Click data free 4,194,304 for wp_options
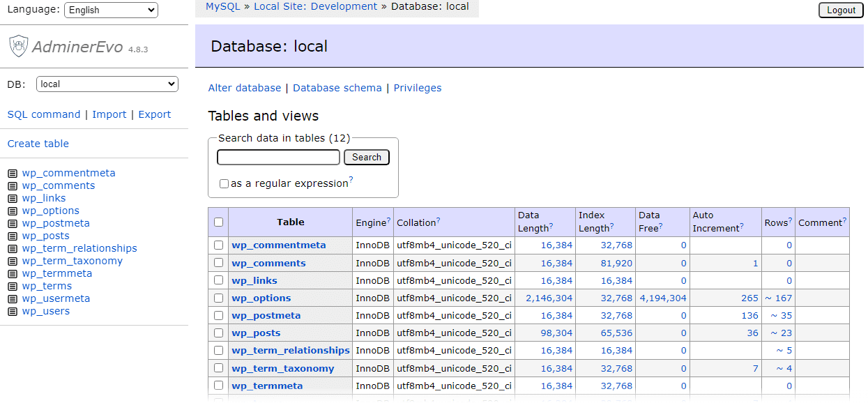The image size is (868, 403). pos(663,298)
